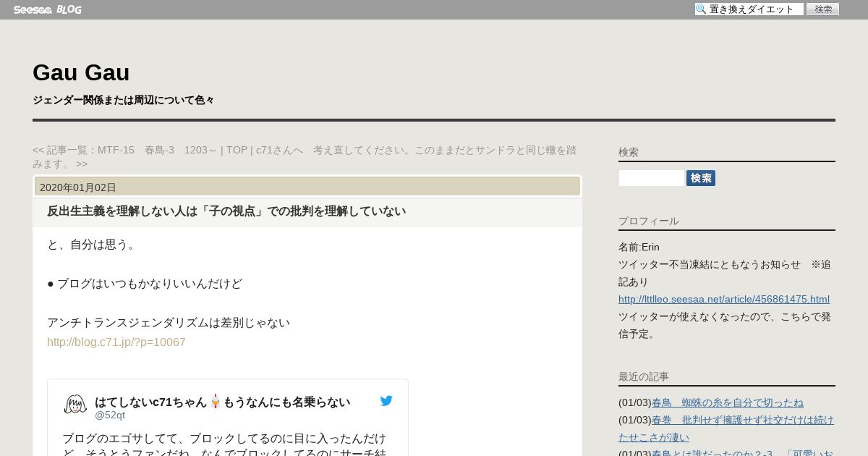Go to previous article list MTF-15 春鳥-3 link
Screen dimensions: 868x456
[130, 150]
